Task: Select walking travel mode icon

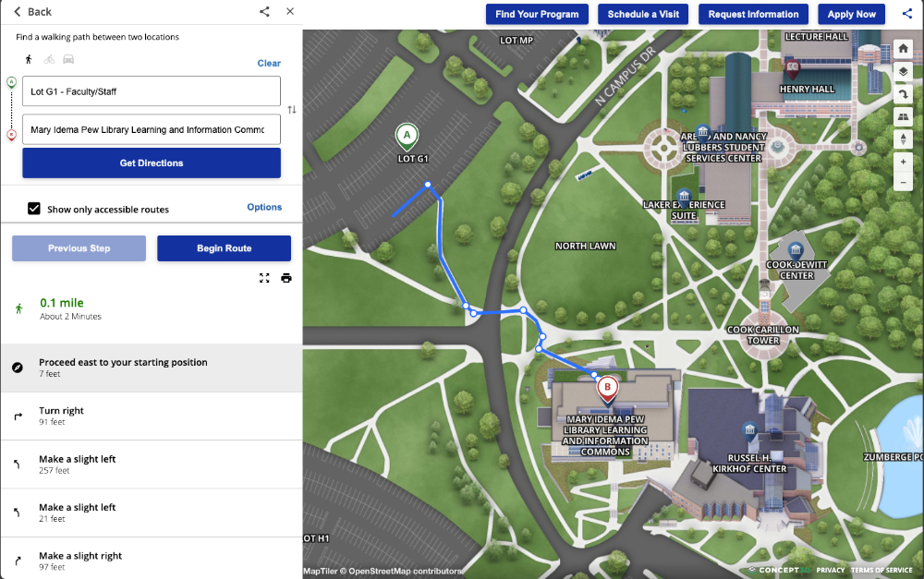Action: [x=28, y=59]
